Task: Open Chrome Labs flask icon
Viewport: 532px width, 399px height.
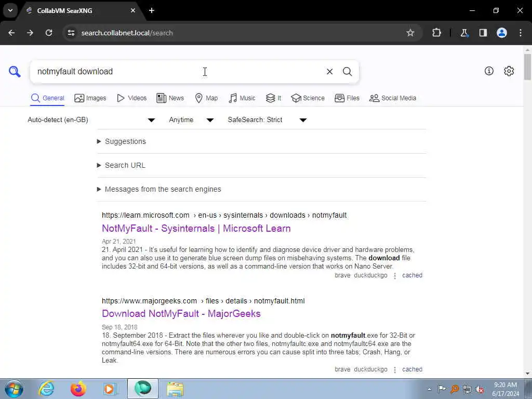Action: click(464, 33)
